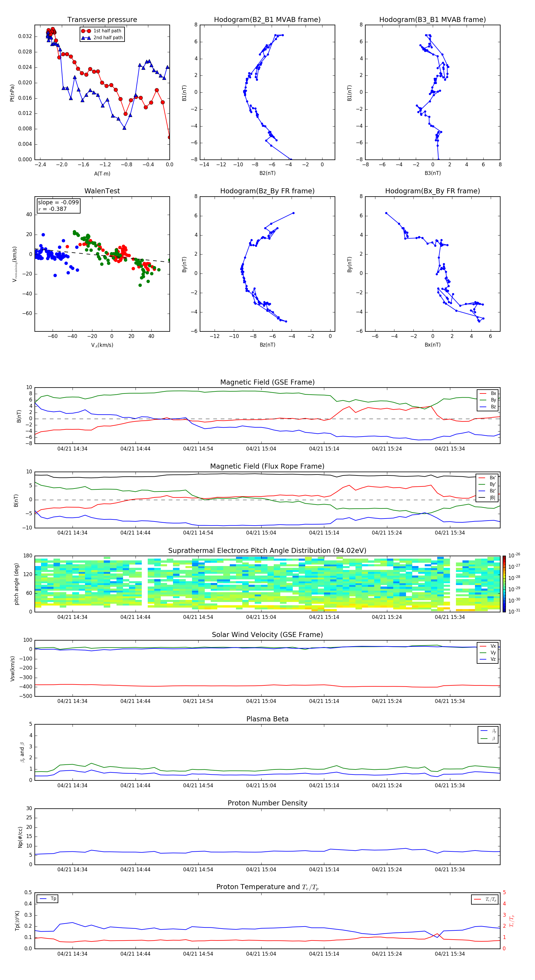
Task: Click '04/21 14:54' tick under GSE Frame plot
Action: [x=198, y=449]
